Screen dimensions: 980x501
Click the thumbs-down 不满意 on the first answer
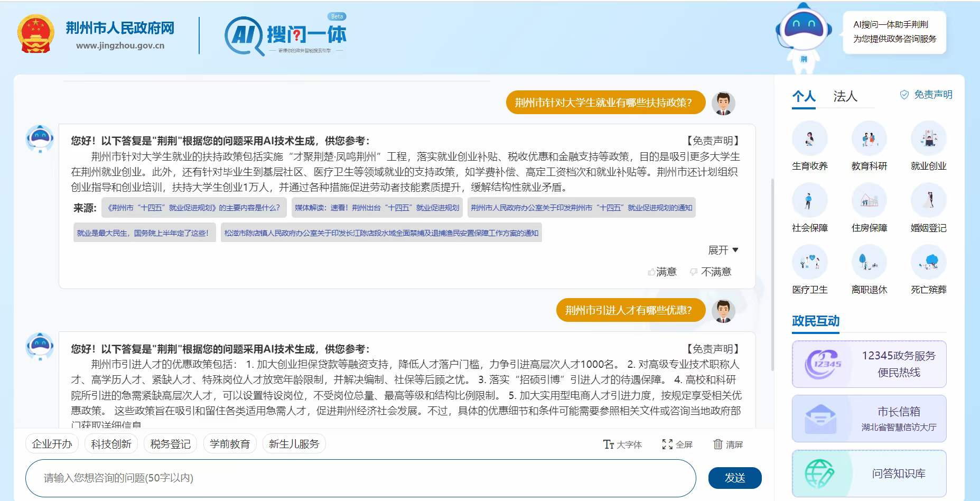(711, 272)
